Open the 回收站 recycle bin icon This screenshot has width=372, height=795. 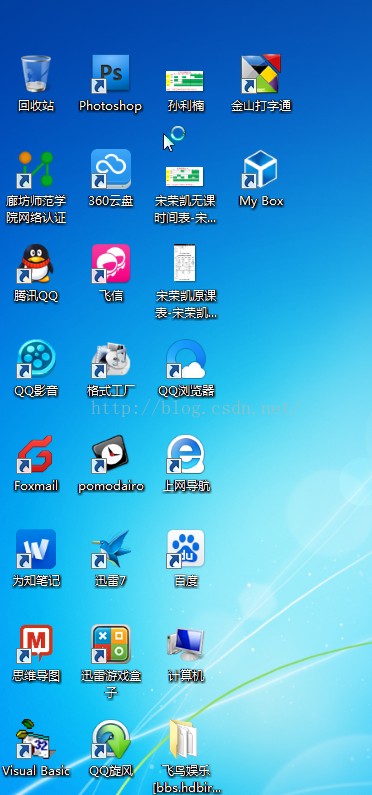(x=36, y=74)
